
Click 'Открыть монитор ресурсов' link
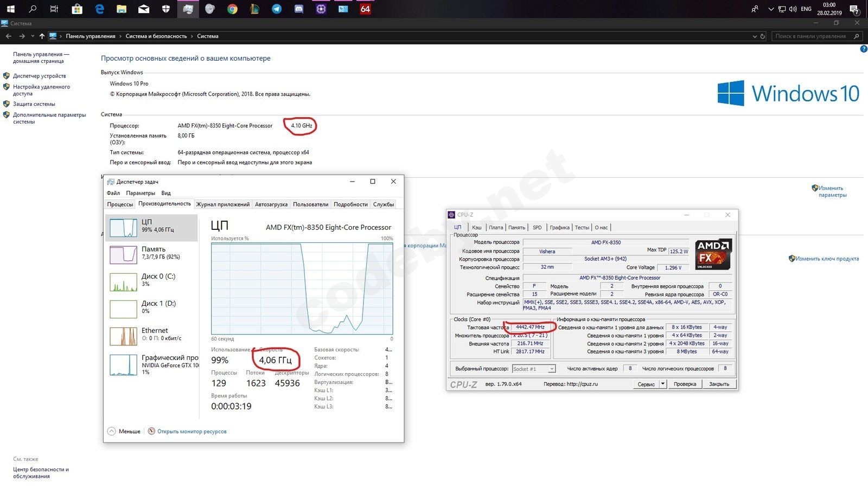[192, 432]
